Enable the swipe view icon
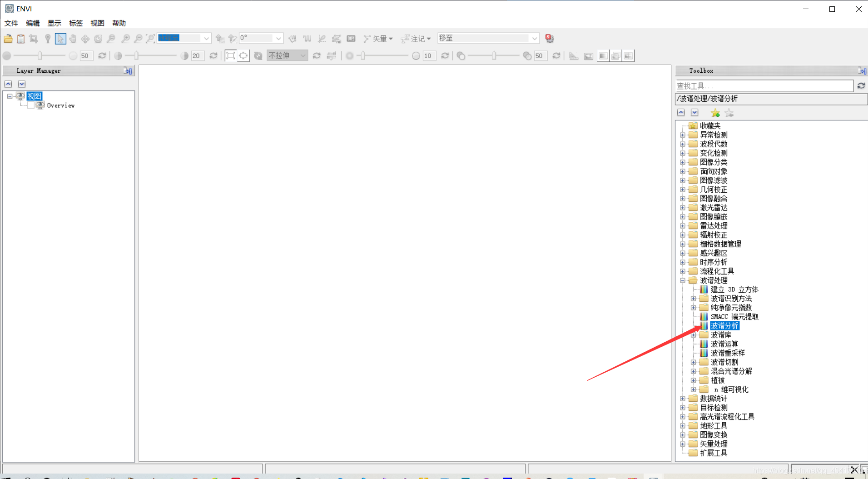The image size is (868, 479). coord(628,56)
